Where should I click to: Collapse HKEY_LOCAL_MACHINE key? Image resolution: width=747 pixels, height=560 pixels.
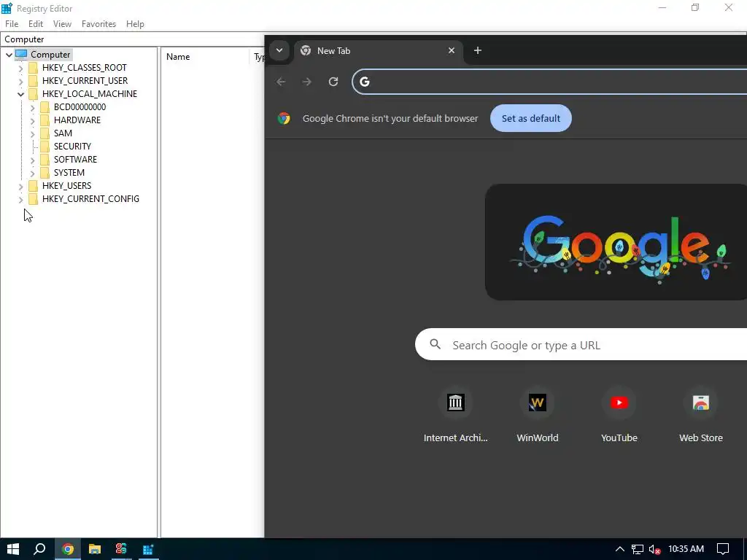click(x=20, y=94)
